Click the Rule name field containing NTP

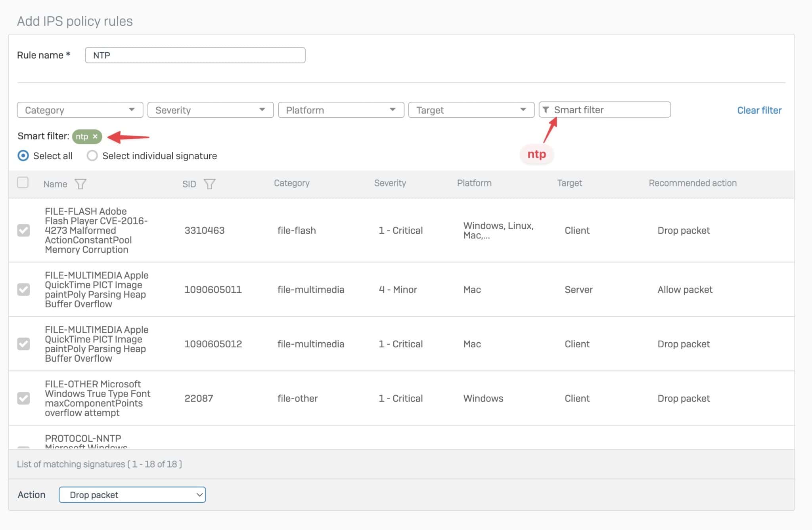pos(194,55)
